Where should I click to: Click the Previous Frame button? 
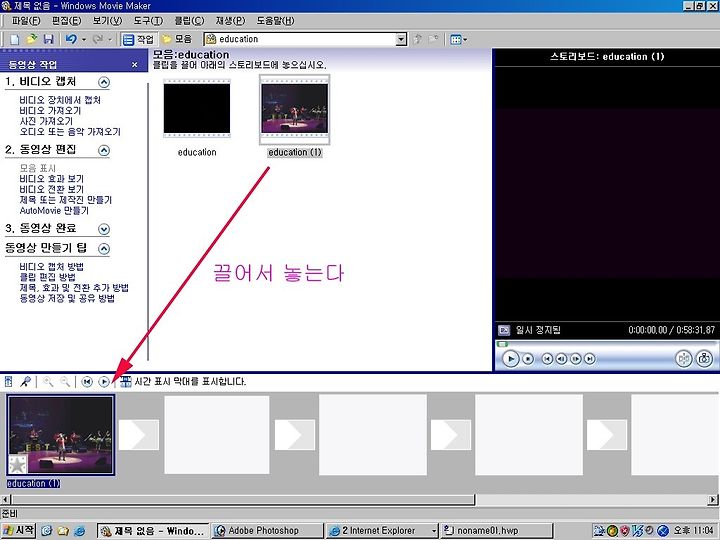(x=561, y=359)
